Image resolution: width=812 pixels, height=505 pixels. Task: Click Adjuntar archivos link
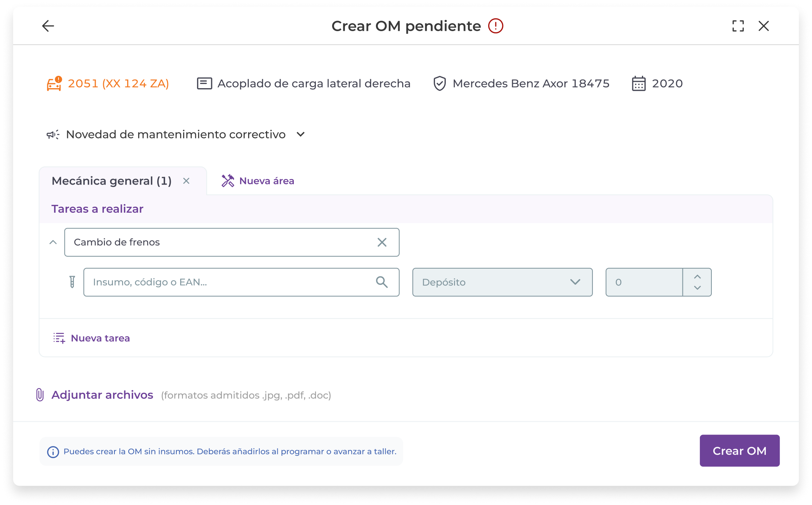pos(102,395)
